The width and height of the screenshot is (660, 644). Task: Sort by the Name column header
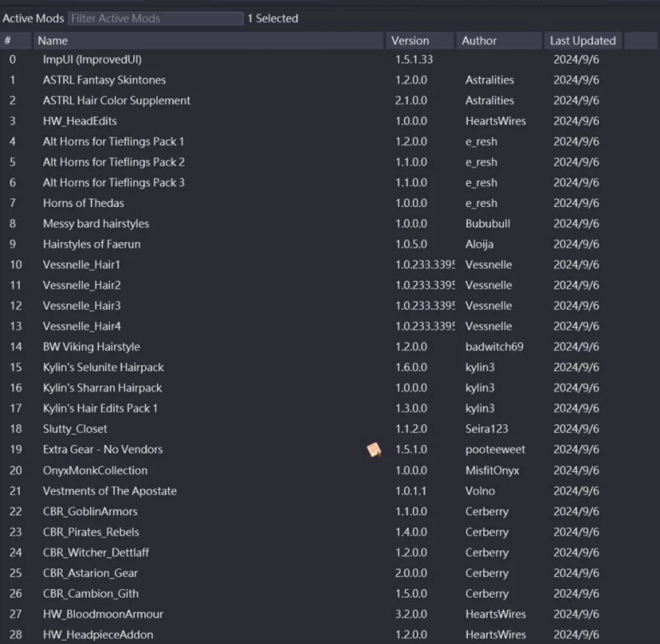tap(209, 40)
